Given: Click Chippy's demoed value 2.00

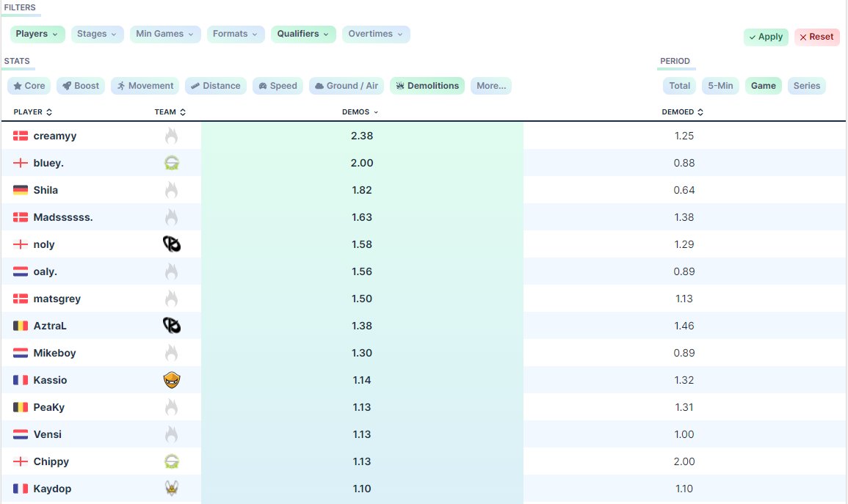Looking at the screenshot, I should [684, 461].
